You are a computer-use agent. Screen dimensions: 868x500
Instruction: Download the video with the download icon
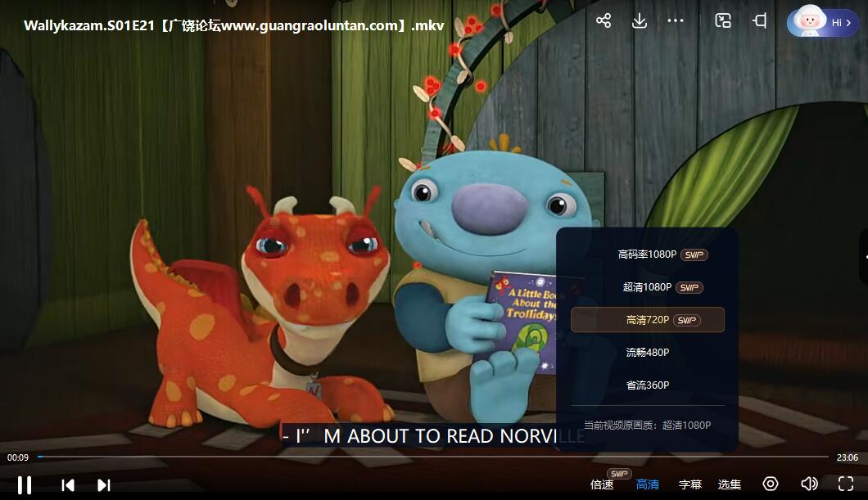pos(640,21)
